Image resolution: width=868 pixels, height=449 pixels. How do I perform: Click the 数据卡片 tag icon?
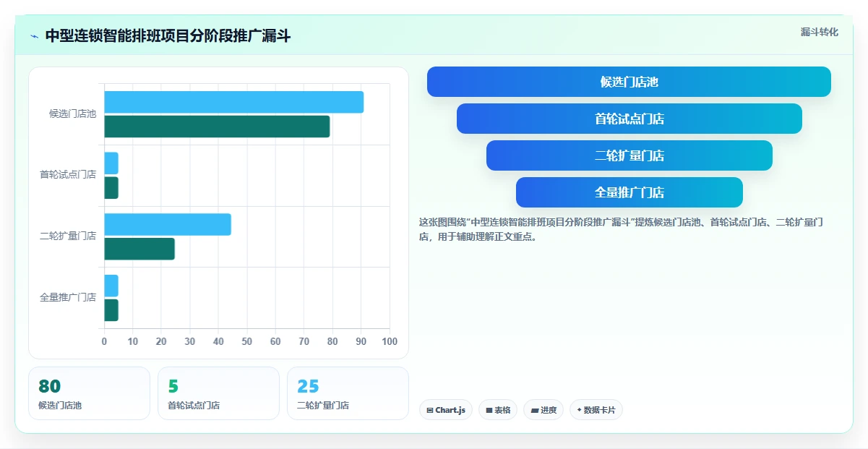point(579,410)
